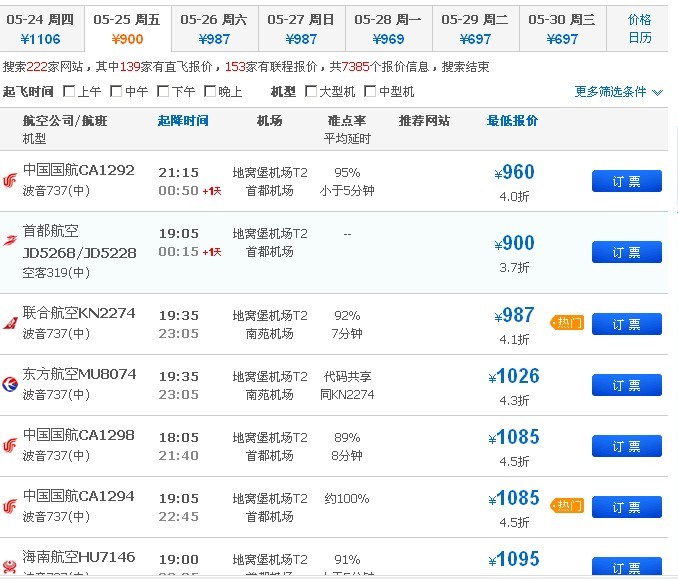Screen dimensions: 678x579
Task: Click 南苑机场 in the KN2274 row
Action: (x=270, y=333)
